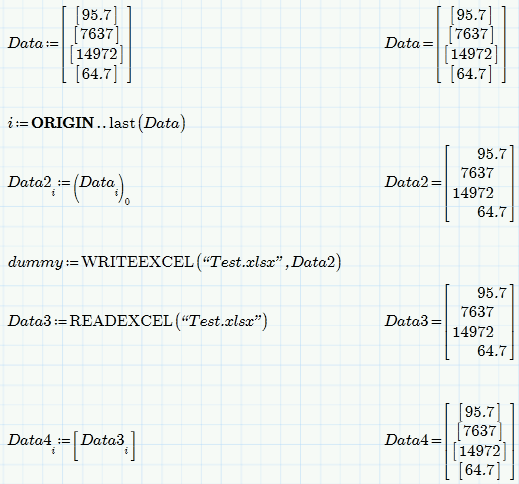Click the Data3= evaluation label

[x=413, y=321]
